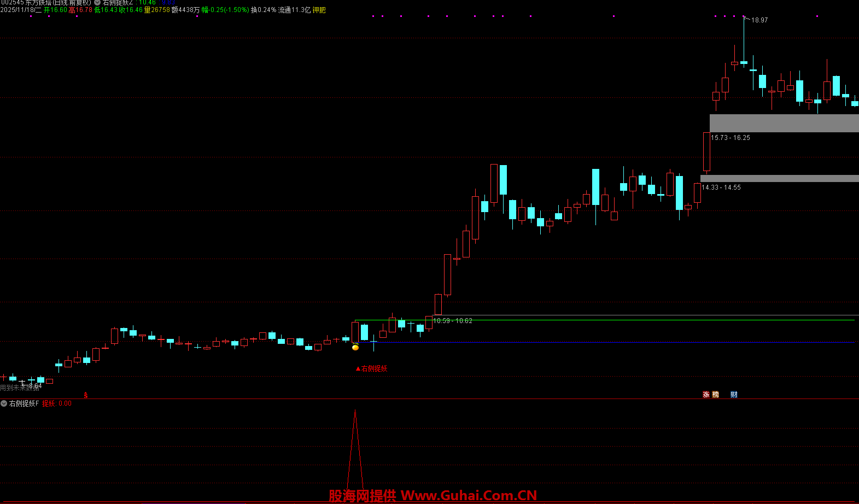Image resolution: width=859 pixels, height=504 pixels.
Task: Click the blue 财 event marker icon
Action: pos(734,394)
